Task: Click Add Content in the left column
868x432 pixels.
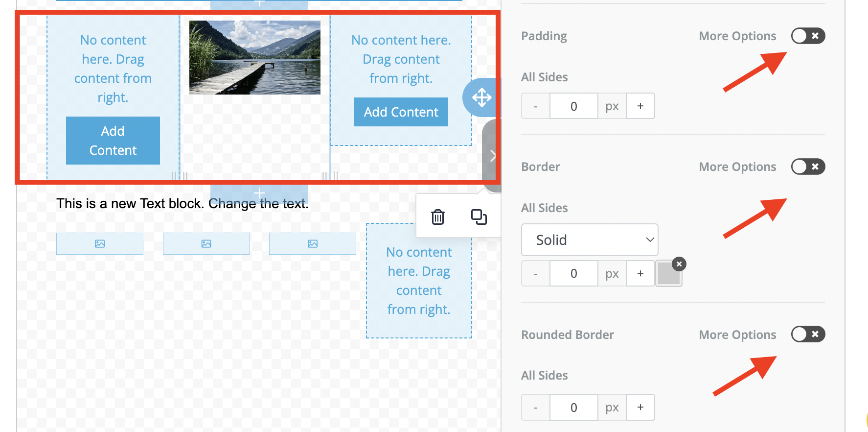Action: pos(113,141)
